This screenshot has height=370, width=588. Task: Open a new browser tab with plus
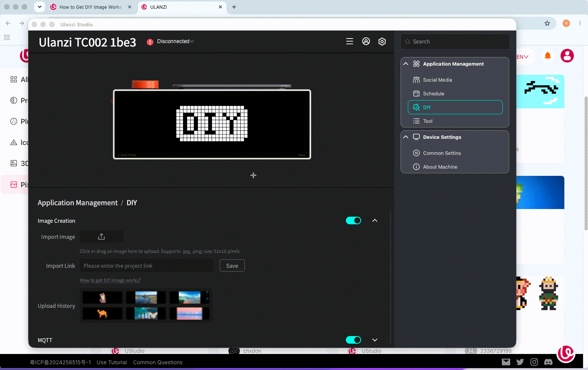pyautogui.click(x=234, y=7)
